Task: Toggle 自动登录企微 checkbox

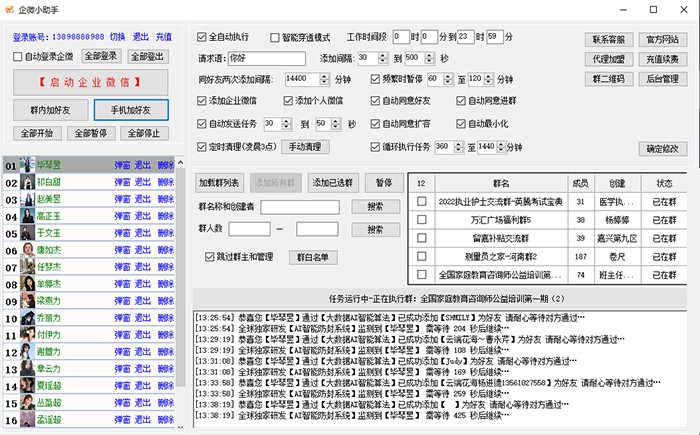Action: click(17, 57)
